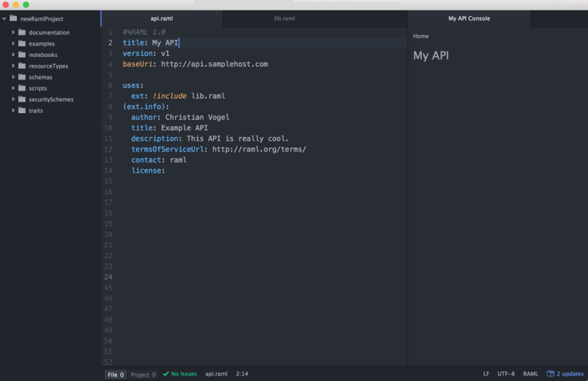Expand the traits folder arrow
The width and height of the screenshot is (588, 381).
13,110
